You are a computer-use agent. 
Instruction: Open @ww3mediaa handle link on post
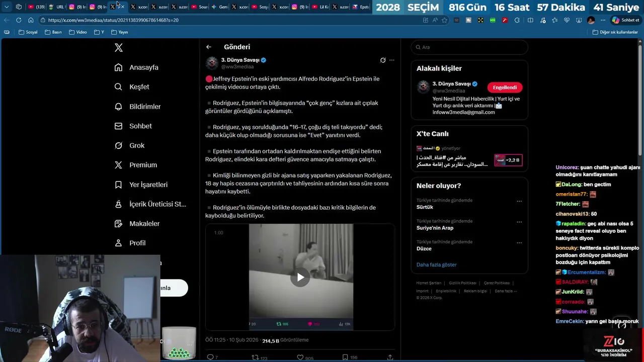(x=237, y=66)
